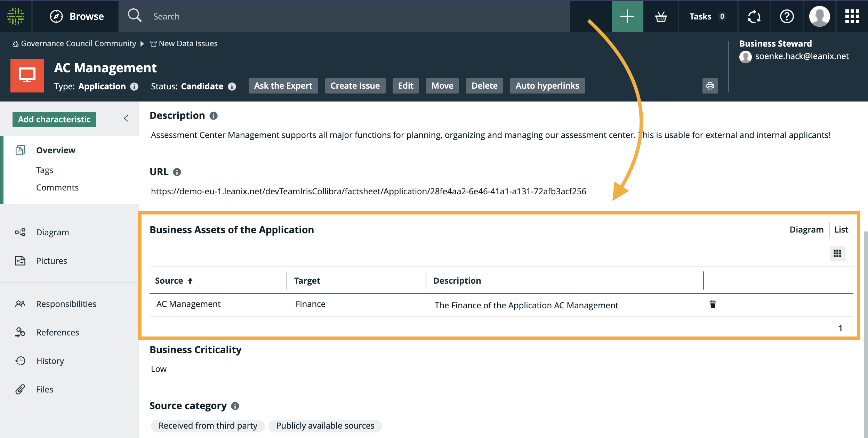The image size is (868, 438).
Task: Delete the AC Management relation row
Action: pos(713,305)
